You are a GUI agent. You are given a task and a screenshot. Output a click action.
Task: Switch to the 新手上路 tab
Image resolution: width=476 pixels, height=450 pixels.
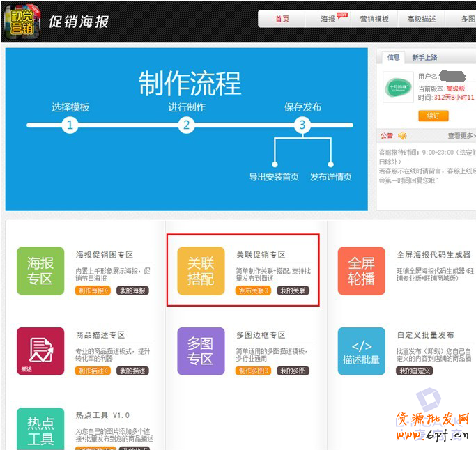(x=424, y=57)
